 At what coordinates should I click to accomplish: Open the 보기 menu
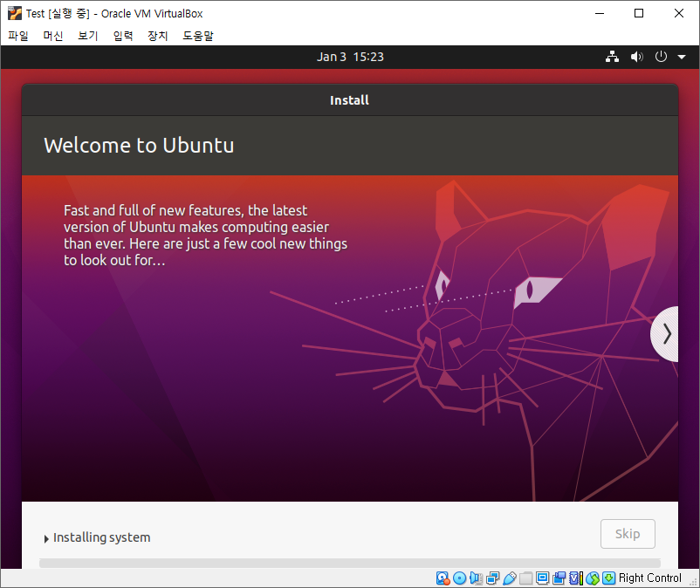tap(88, 36)
